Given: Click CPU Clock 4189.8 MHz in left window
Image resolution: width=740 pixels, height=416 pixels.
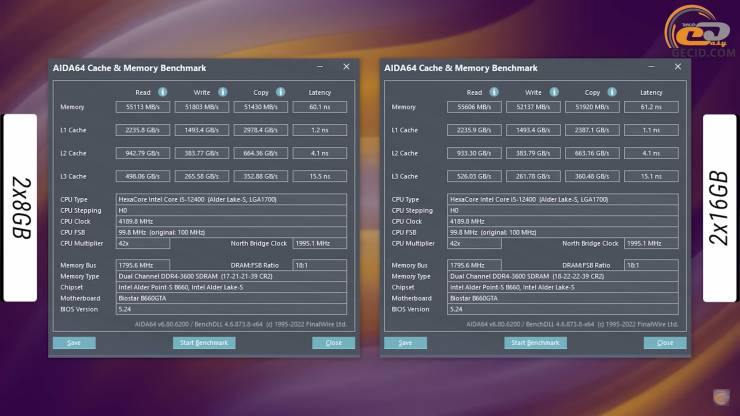Looking at the screenshot, I should click(231, 221).
